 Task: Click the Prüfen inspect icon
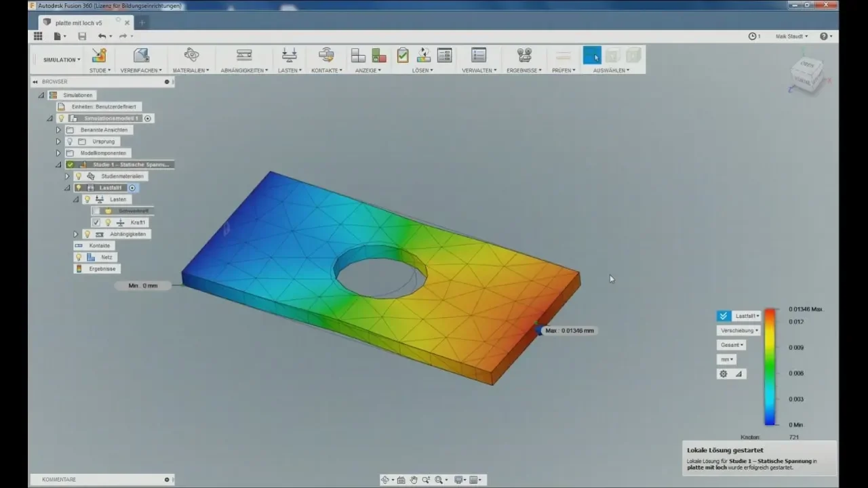(x=564, y=55)
